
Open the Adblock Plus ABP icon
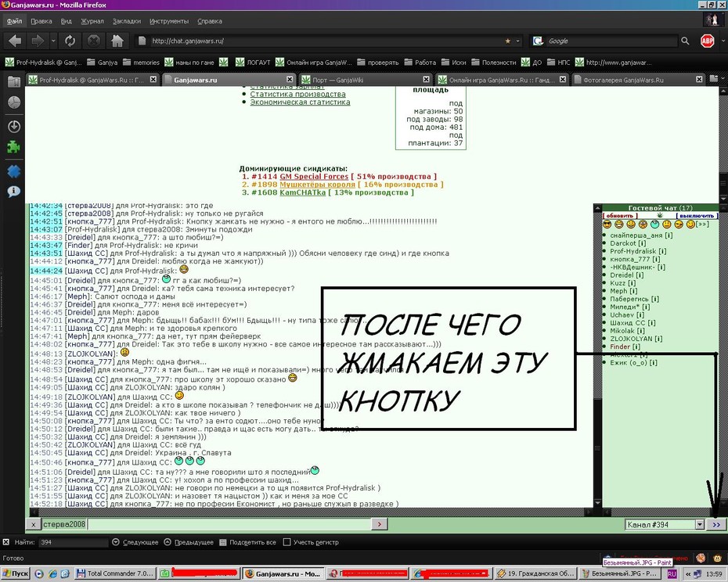point(707,41)
